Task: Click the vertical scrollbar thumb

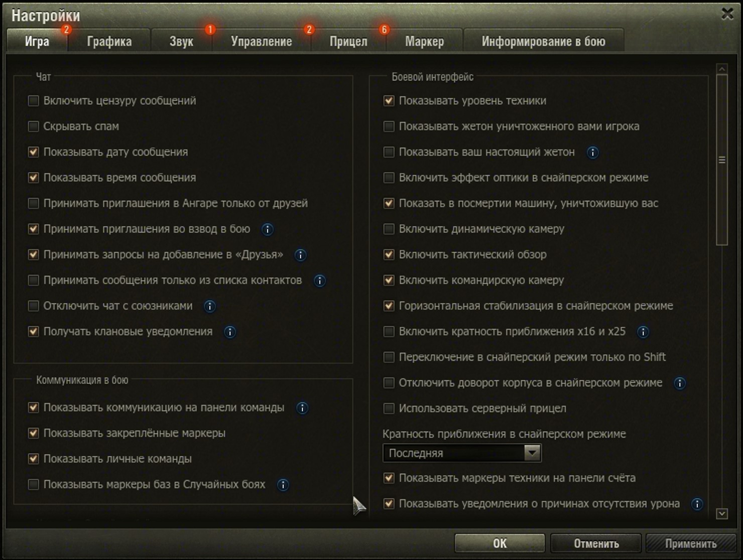Action: tap(722, 160)
